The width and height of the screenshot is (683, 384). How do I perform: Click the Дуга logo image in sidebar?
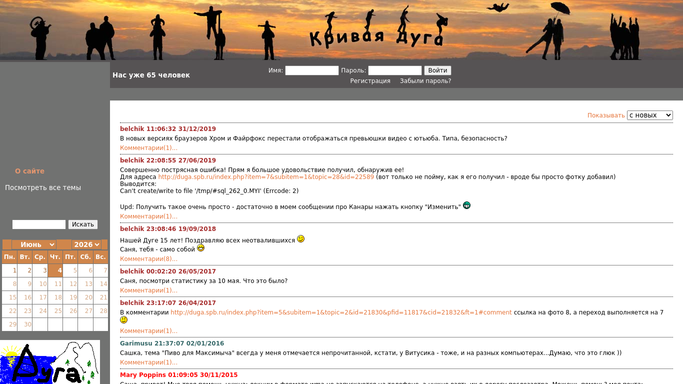[50, 362]
